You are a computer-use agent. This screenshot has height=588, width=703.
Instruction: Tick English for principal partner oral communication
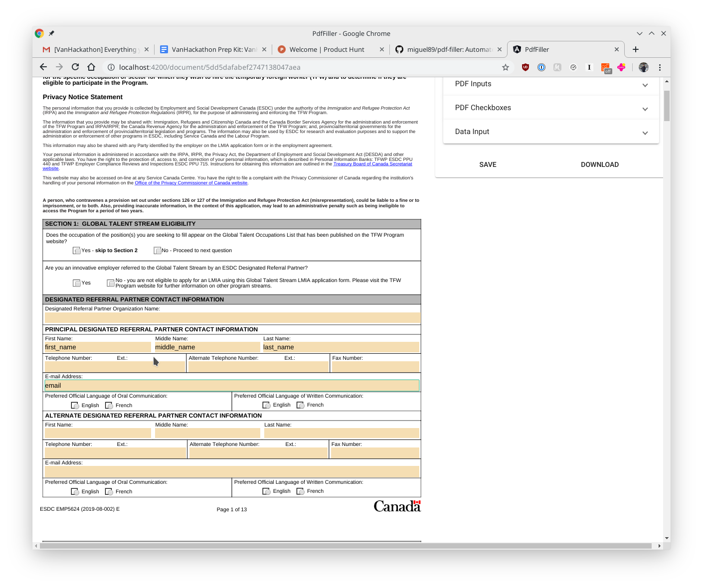point(75,406)
